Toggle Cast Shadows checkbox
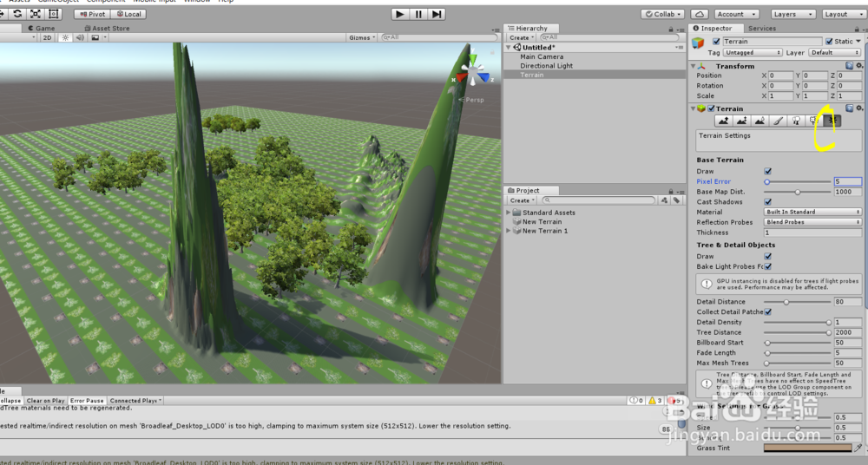This screenshot has width=868, height=465. click(768, 202)
